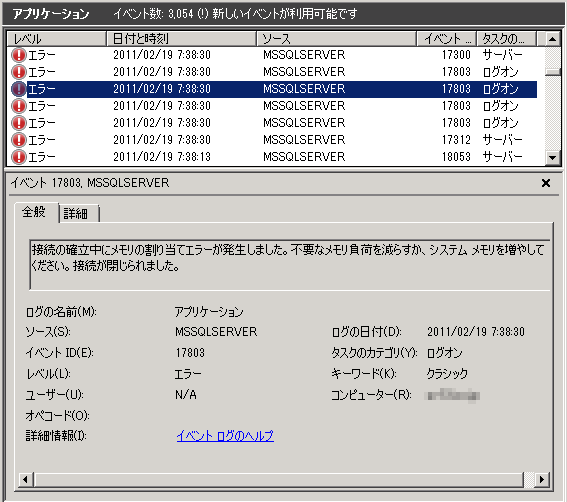Click the error icon of event 17300 row
567x502 pixels.
click(x=18, y=55)
